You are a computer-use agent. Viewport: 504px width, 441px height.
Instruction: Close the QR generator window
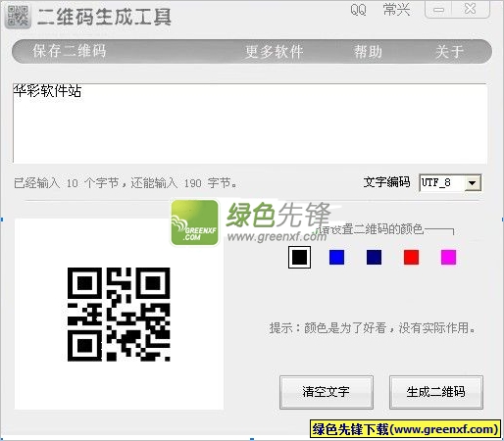(471, 9)
